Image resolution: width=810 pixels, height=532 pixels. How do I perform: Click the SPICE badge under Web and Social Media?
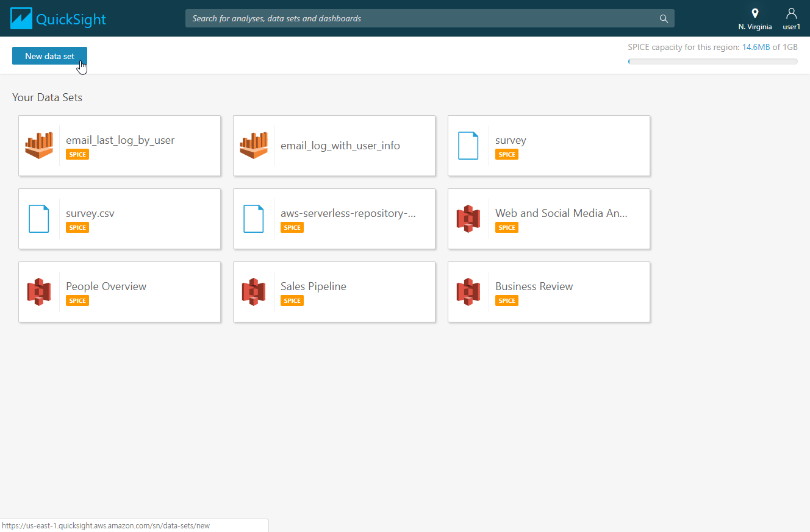(x=507, y=228)
